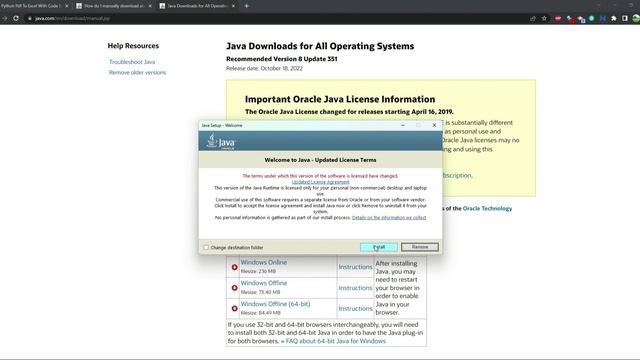Viewport: 640px width, 360px height.
Task: Click 'Recommended Version 8 Update 351' text
Action: [282, 59]
